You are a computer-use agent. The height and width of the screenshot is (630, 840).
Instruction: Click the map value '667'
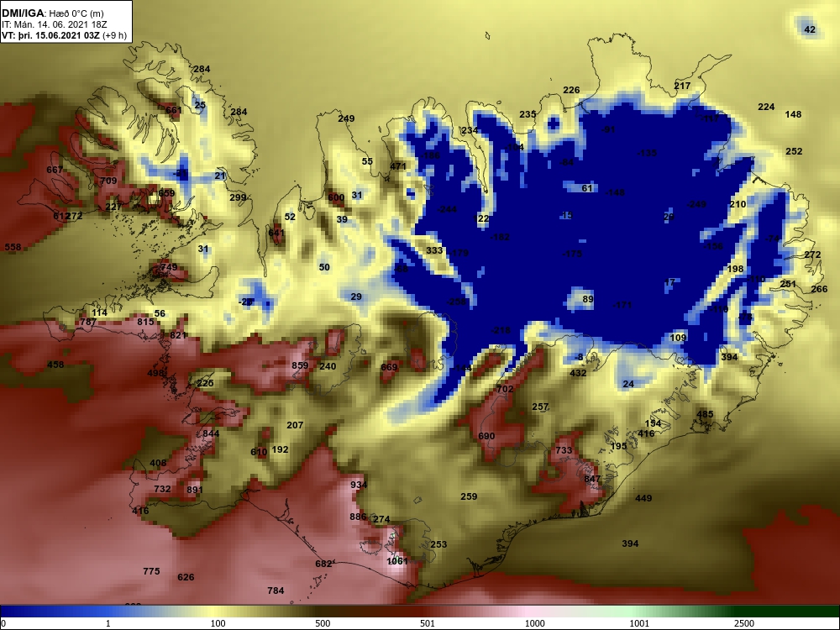pyautogui.click(x=55, y=170)
